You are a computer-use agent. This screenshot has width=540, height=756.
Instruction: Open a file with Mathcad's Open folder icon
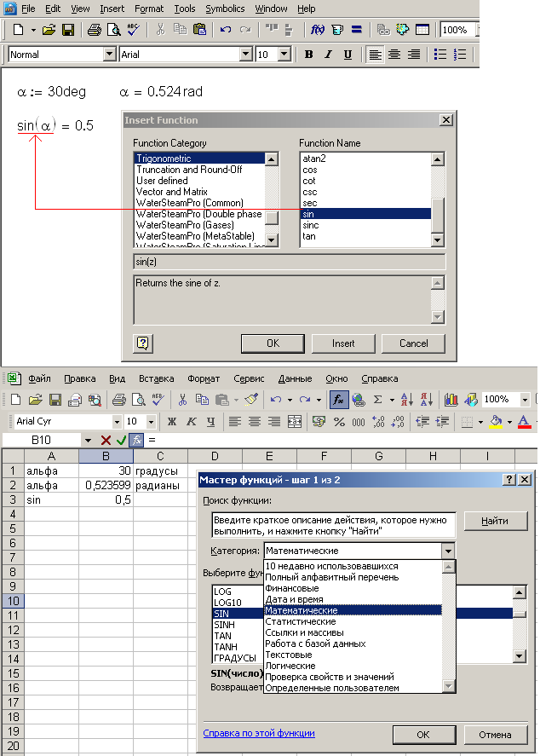(x=49, y=30)
